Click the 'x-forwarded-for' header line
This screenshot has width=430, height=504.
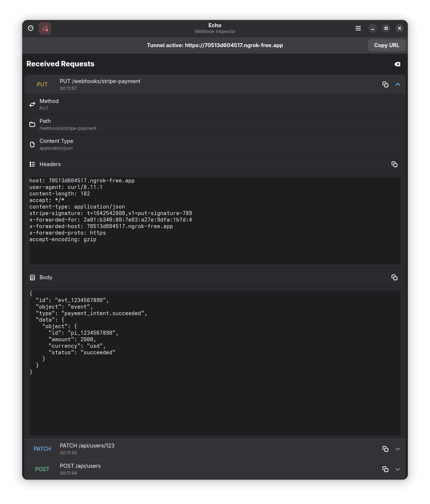click(x=111, y=220)
